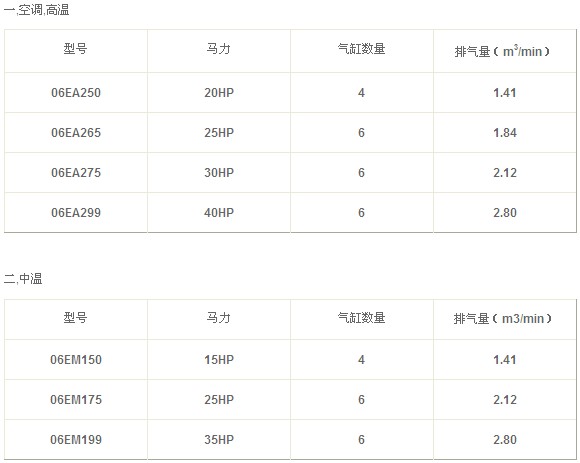The width and height of the screenshot is (580, 463).
Task: Select cylinder count 4 for 06EM150
Action: click(x=362, y=359)
